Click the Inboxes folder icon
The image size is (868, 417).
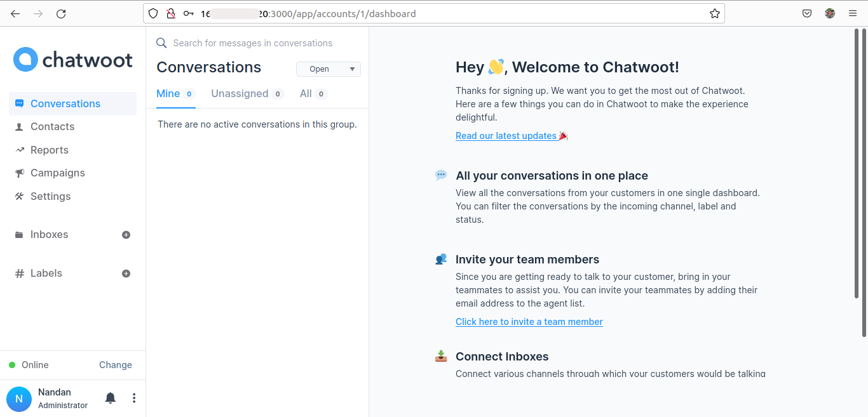click(x=19, y=235)
